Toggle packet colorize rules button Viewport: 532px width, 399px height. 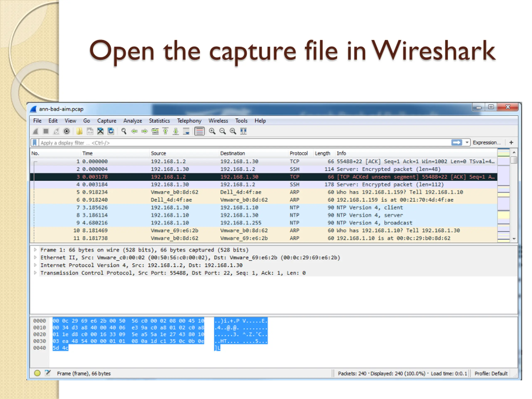(199, 131)
